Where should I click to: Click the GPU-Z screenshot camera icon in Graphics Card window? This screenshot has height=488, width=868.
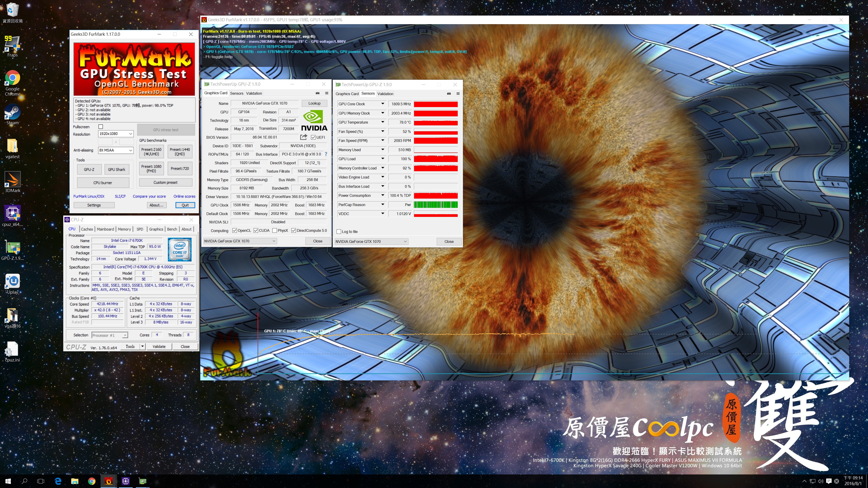click(317, 93)
